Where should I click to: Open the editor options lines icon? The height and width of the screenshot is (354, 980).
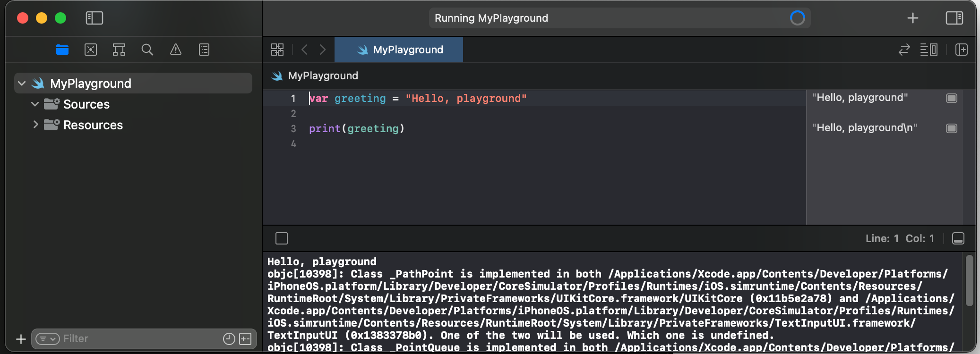929,50
